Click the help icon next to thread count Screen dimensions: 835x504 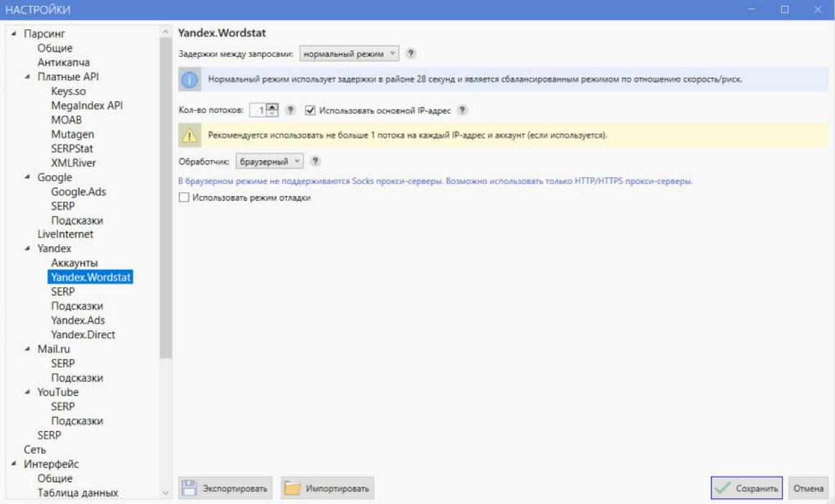(290, 111)
